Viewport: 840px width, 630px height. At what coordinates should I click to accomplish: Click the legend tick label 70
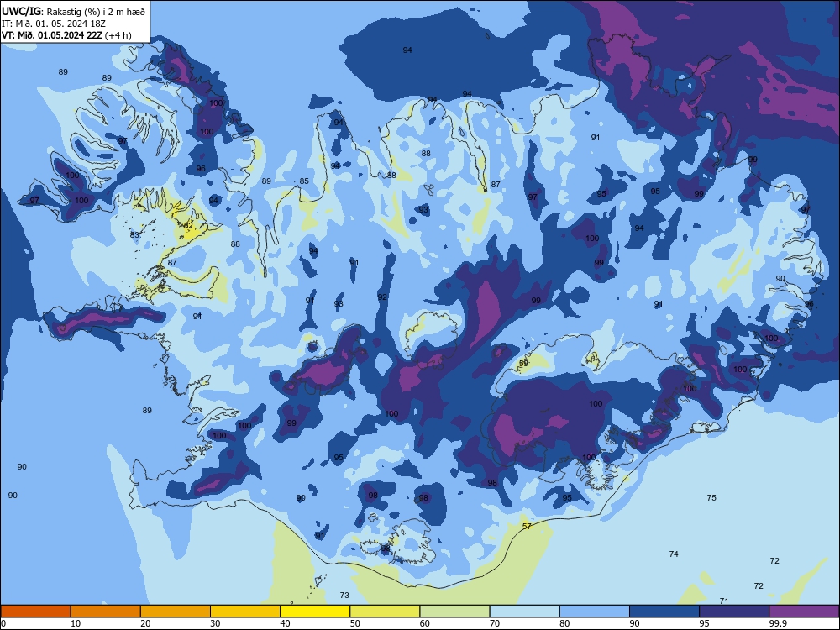pyautogui.click(x=495, y=623)
